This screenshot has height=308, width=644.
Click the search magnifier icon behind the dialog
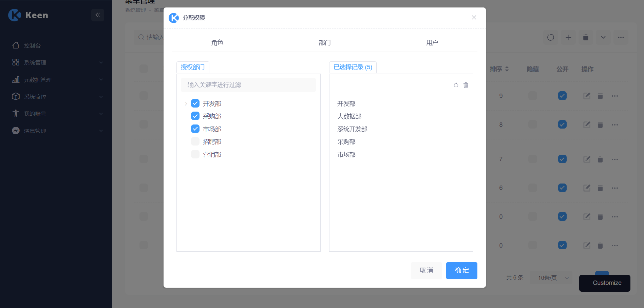pos(141,37)
